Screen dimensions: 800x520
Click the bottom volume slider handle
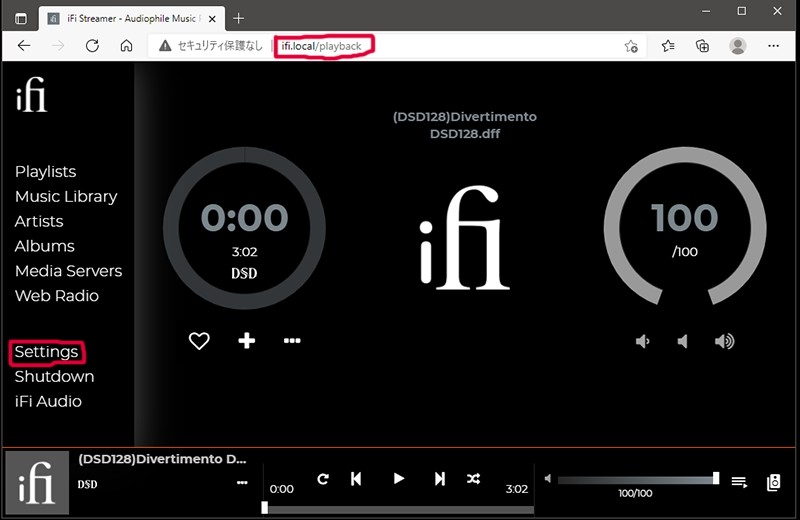(x=716, y=478)
